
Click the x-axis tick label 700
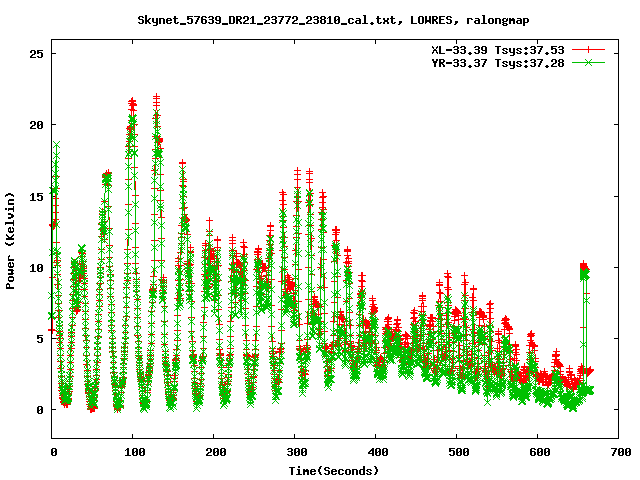620,452
